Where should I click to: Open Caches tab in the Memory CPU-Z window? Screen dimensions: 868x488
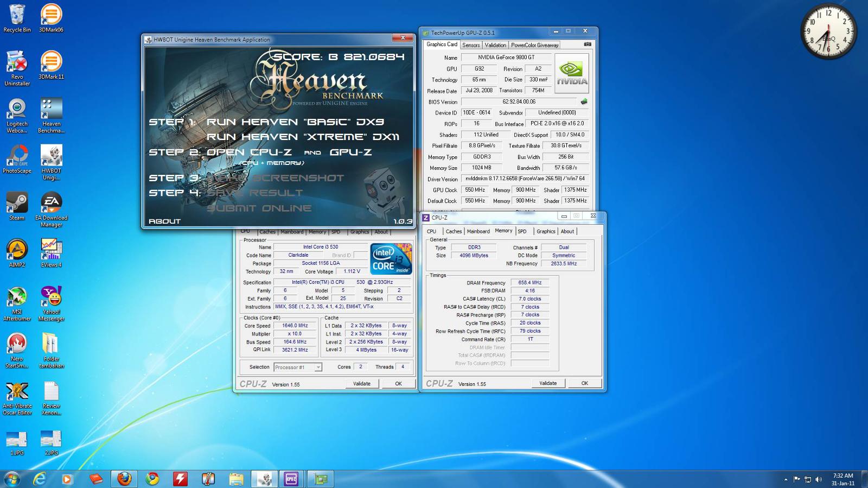pos(454,231)
